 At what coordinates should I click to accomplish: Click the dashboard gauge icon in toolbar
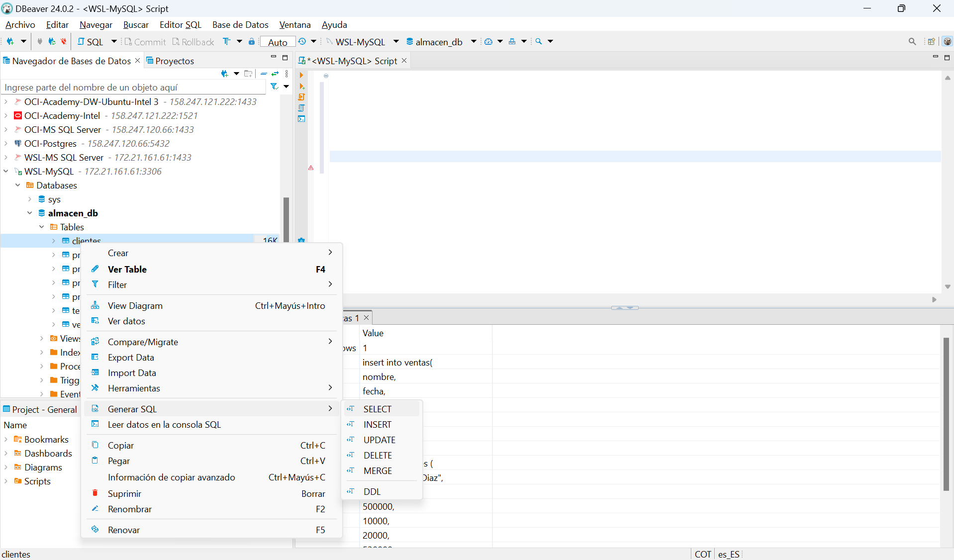[x=488, y=42]
